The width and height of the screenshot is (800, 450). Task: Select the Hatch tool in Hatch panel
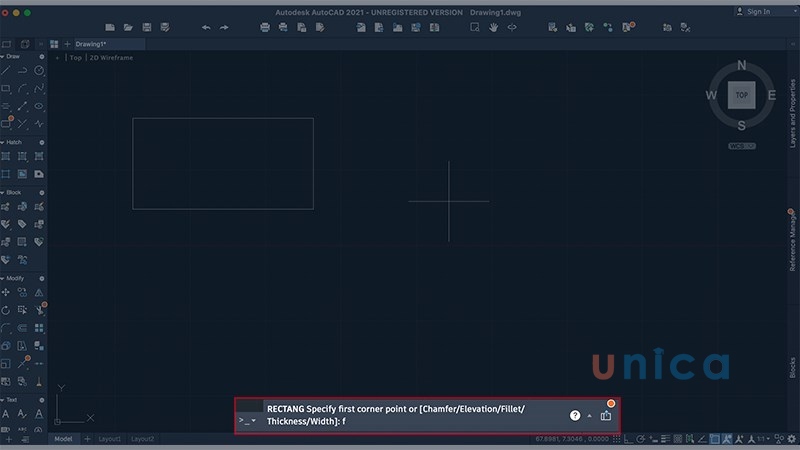coord(6,157)
